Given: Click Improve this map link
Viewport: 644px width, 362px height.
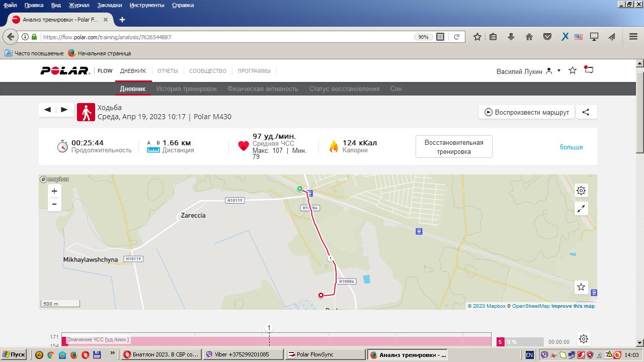Looking at the screenshot, I should click(x=573, y=306).
